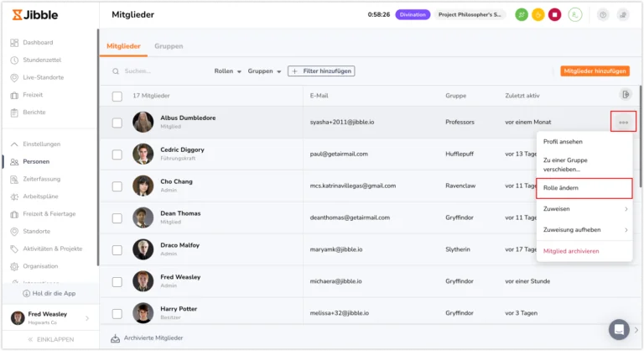Open Organisation settings
The height and width of the screenshot is (351, 644).
[34, 266]
